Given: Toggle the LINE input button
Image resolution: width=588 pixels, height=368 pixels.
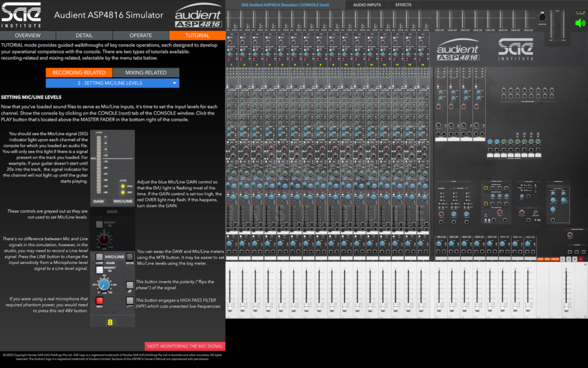Looking at the screenshot, I should click(x=99, y=256).
